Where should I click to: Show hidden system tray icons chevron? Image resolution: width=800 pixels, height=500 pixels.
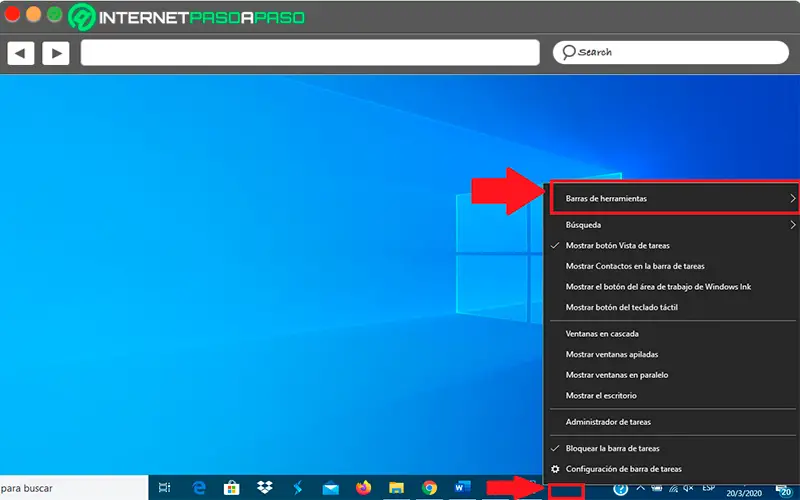tap(640, 489)
